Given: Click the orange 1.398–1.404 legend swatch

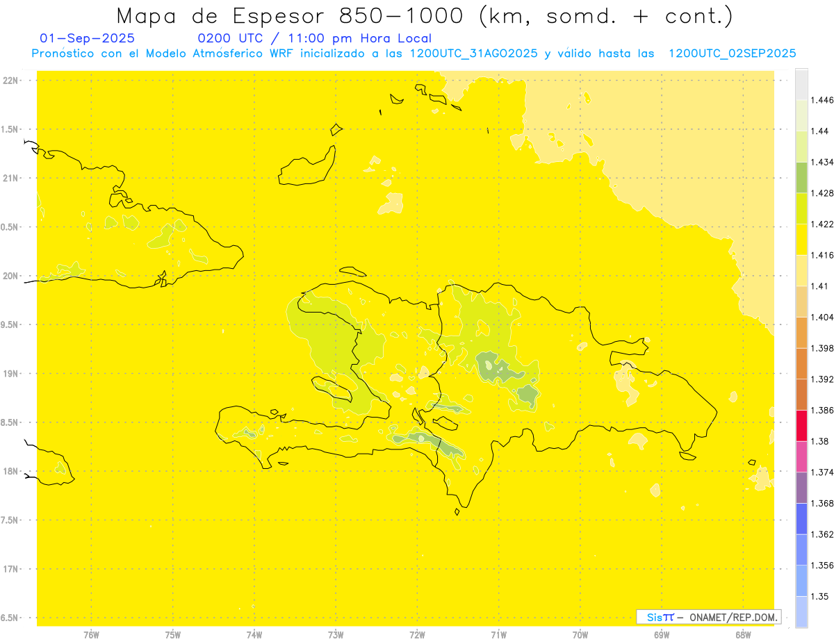Looking at the screenshot, I should coord(801,332).
